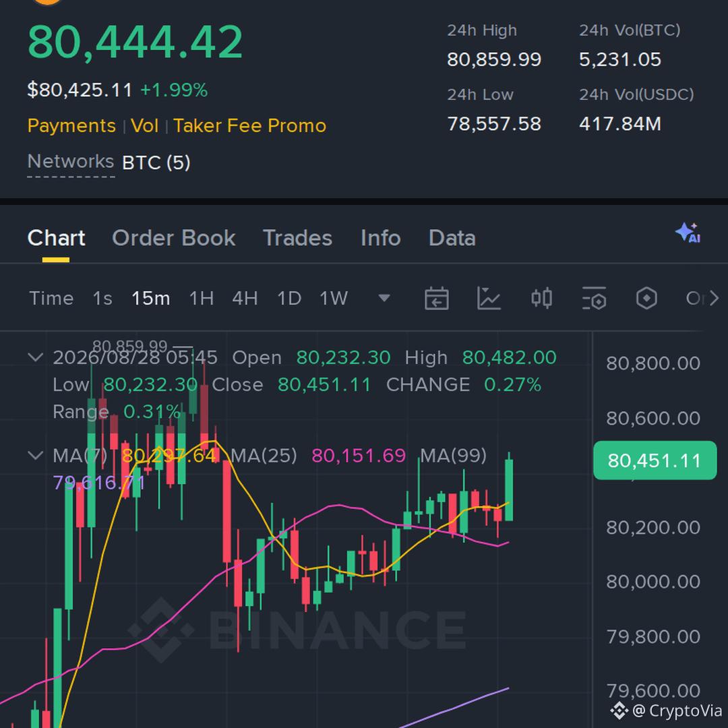Image resolution: width=728 pixels, height=728 pixels.
Task: Tap the Networks underlined label
Action: pos(71,162)
